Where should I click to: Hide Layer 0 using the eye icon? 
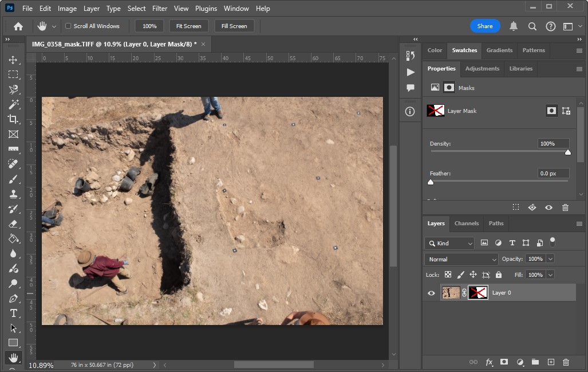click(x=432, y=293)
